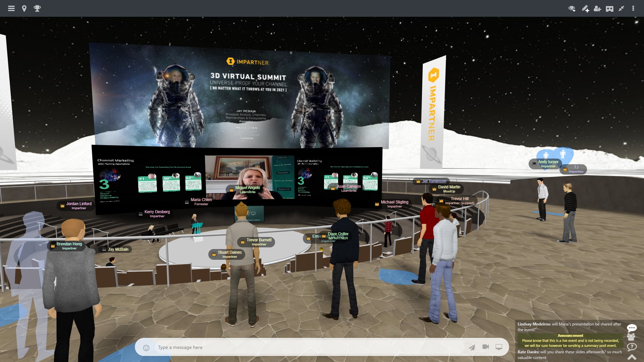Image resolution: width=644 pixels, height=362 pixels.
Task: Open the question help bubble tab
Action: 632,347
